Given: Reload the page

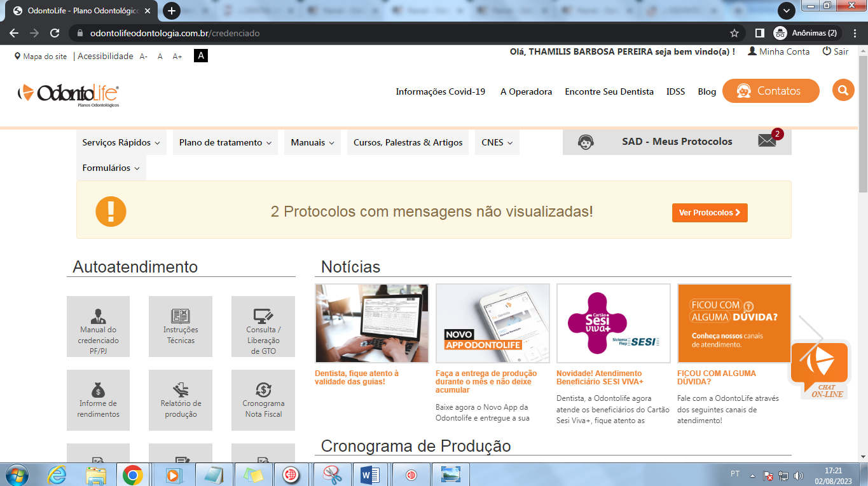Looking at the screenshot, I should click(55, 33).
